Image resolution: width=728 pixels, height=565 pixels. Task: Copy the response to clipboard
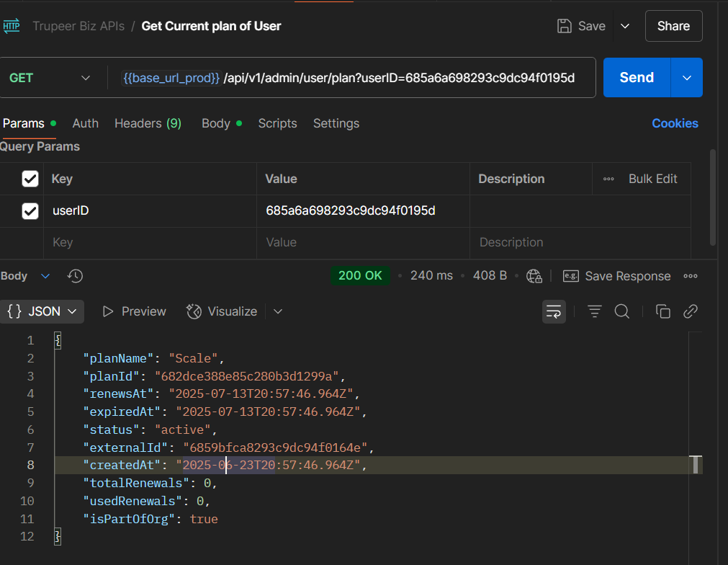[662, 311]
